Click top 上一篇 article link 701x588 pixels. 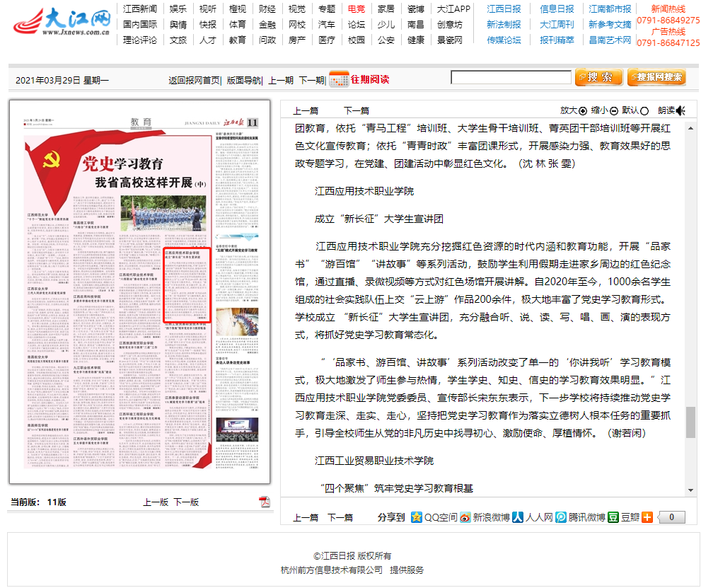(x=306, y=111)
